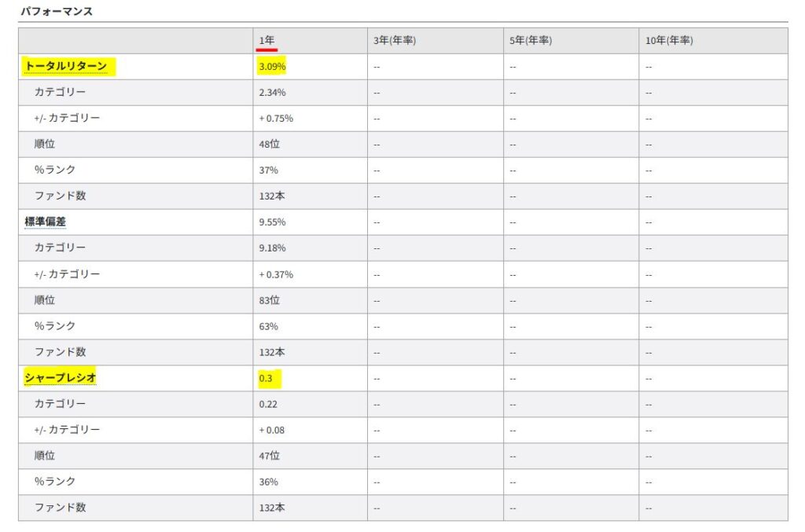Click the 48位 ranking cell

tap(269, 145)
